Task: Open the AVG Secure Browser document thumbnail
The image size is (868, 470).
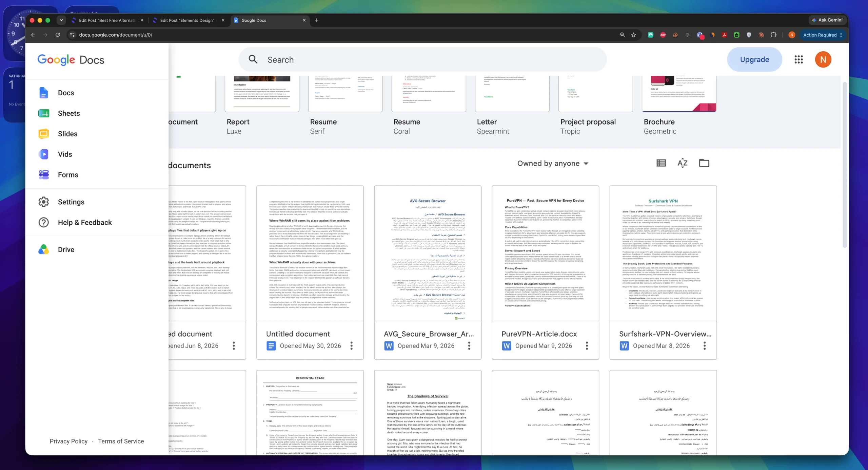Action: [x=428, y=253]
